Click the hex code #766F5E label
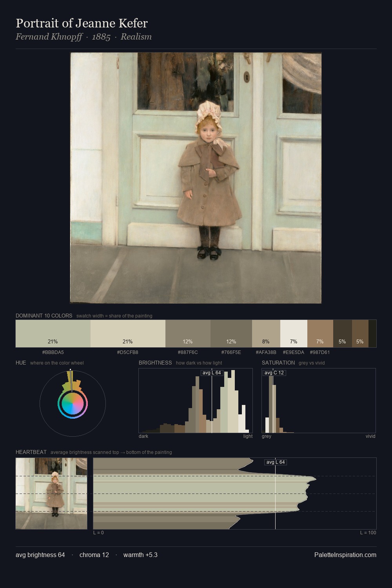Screen dimensions: 392x588 231,352
